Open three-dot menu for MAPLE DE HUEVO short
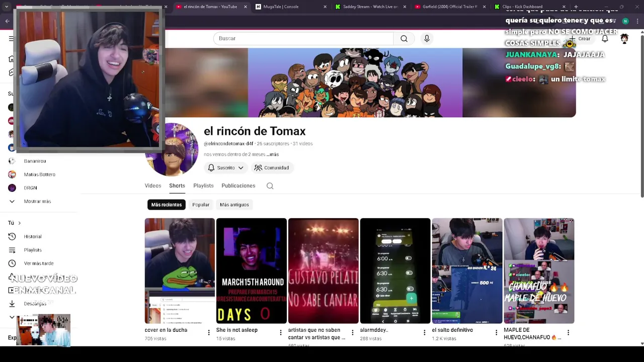This screenshot has height=362, width=644. click(x=569, y=332)
